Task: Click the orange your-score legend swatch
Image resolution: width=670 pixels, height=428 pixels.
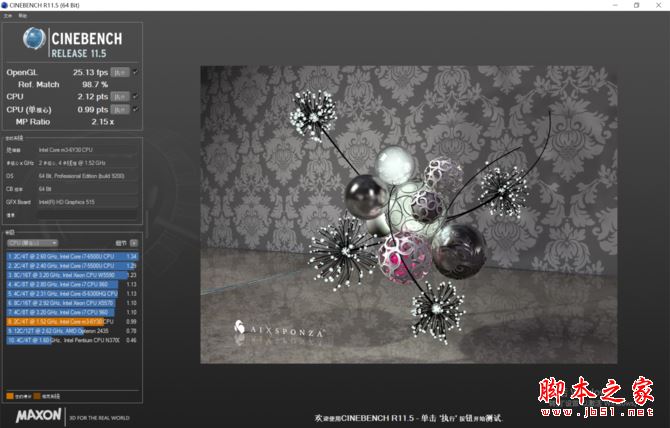Action: point(10,396)
